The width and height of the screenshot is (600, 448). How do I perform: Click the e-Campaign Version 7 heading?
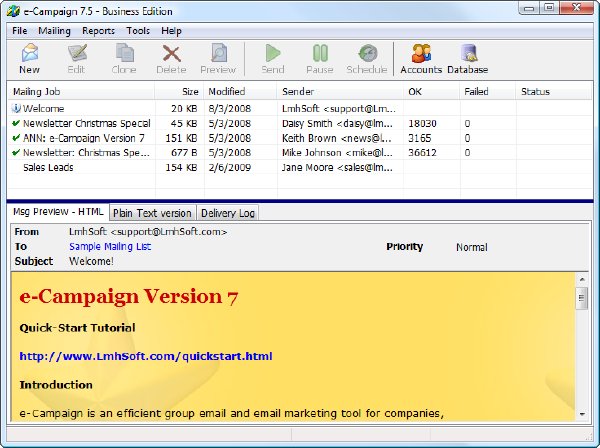pyautogui.click(x=129, y=296)
